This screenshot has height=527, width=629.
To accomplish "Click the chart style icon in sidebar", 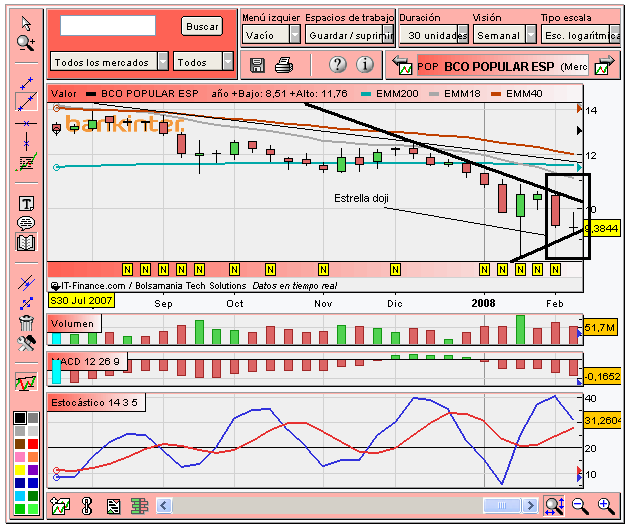I will pyautogui.click(x=26, y=382).
